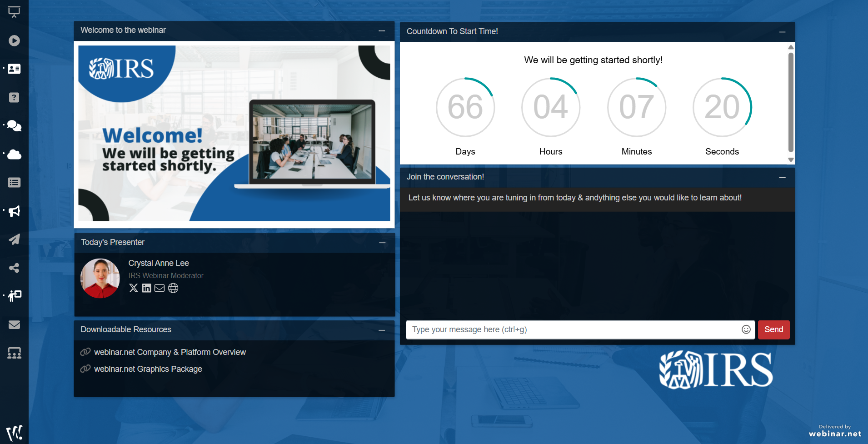The width and height of the screenshot is (868, 444).
Task: Click the IRS welcome slide image
Action: (x=234, y=133)
